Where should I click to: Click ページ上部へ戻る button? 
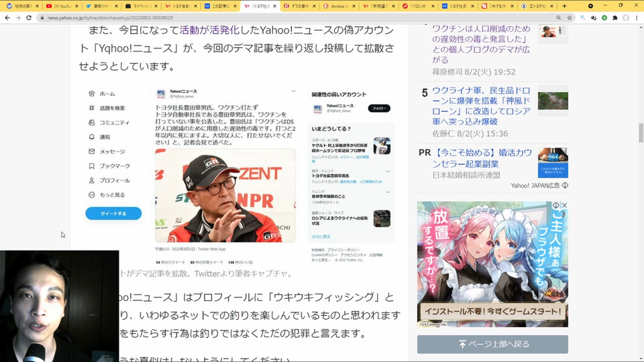492,344
